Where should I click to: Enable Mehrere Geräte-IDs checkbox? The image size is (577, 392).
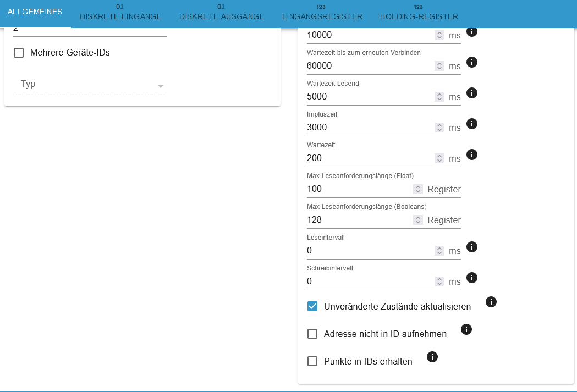19,53
